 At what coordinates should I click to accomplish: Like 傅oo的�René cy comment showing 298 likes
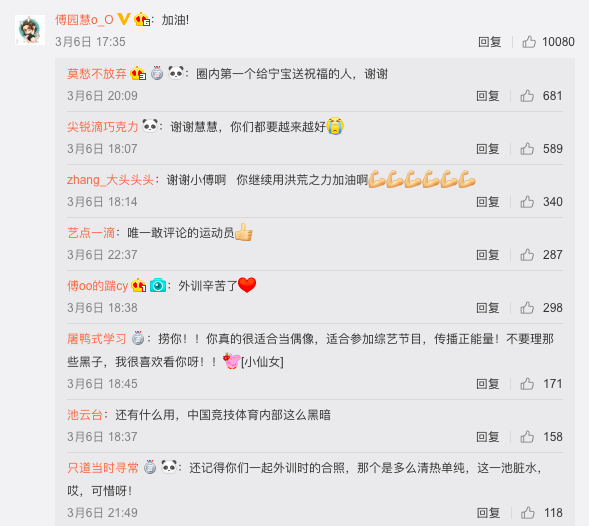click(x=527, y=308)
